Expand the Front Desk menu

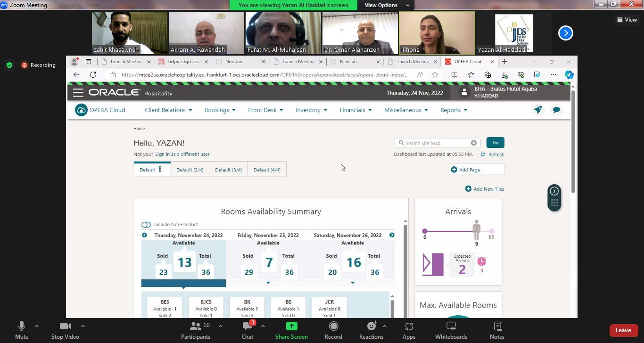click(x=265, y=110)
